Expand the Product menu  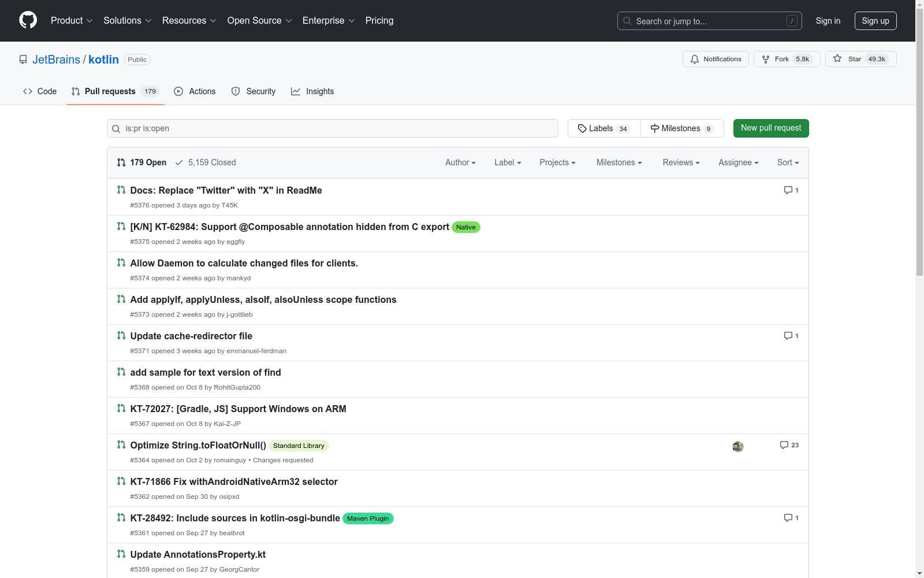(x=72, y=21)
